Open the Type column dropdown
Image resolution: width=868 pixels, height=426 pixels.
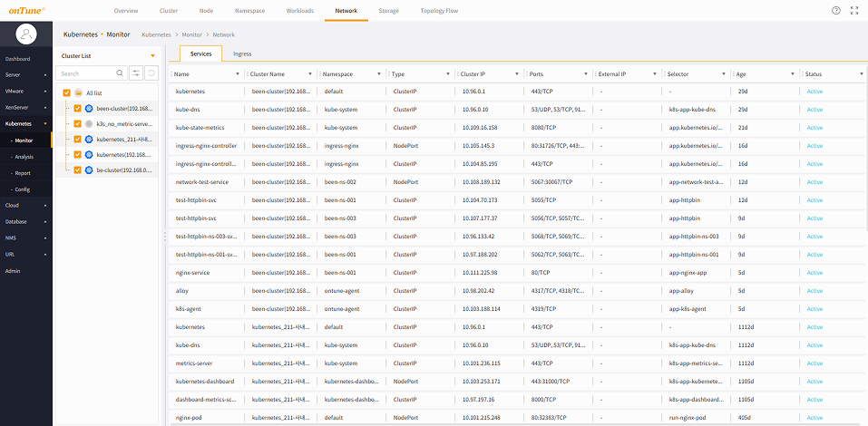pyautogui.click(x=448, y=73)
